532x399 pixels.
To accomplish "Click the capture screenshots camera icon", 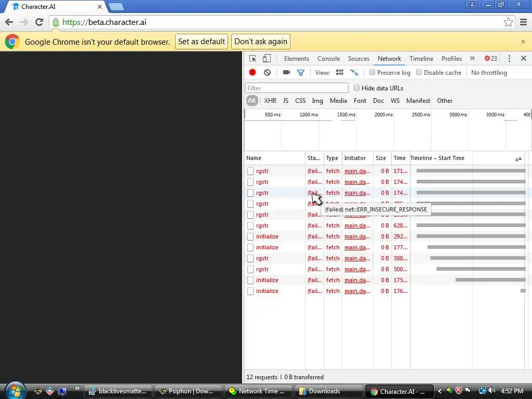I will [x=286, y=72].
